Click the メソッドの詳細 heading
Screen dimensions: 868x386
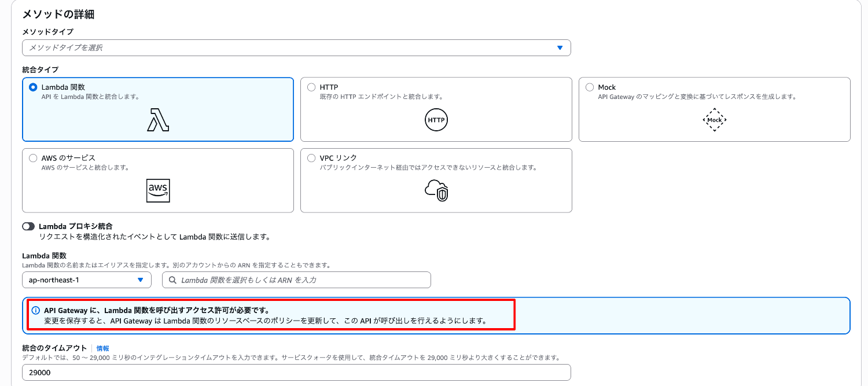coord(58,14)
